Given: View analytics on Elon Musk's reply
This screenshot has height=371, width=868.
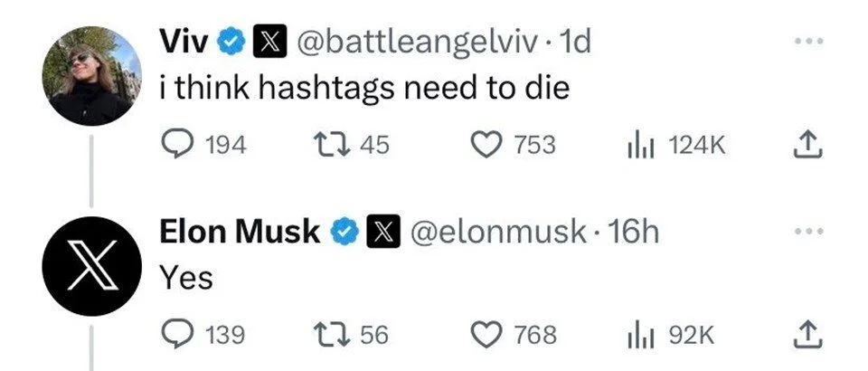Looking at the screenshot, I should click(x=640, y=335).
